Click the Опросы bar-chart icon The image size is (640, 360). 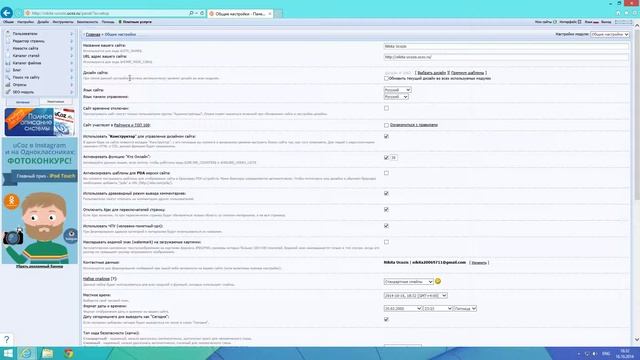tap(8, 84)
